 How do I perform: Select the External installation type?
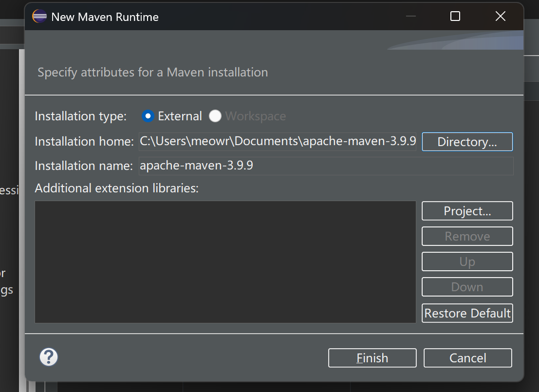[x=148, y=116]
